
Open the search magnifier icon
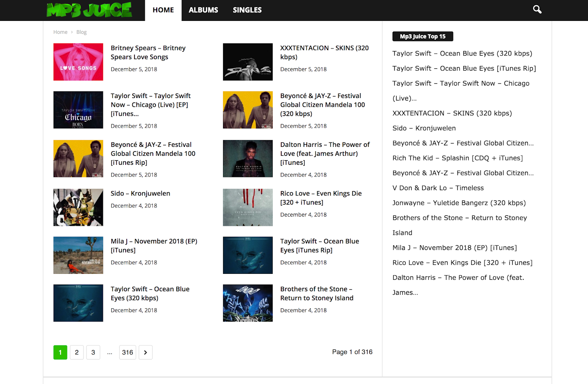537,10
